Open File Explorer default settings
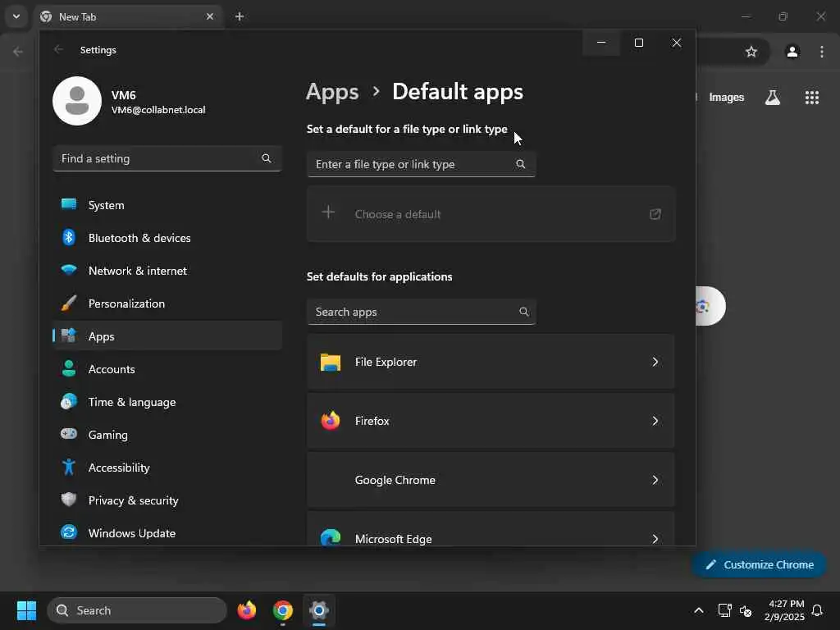The width and height of the screenshot is (840, 630). [x=491, y=362]
